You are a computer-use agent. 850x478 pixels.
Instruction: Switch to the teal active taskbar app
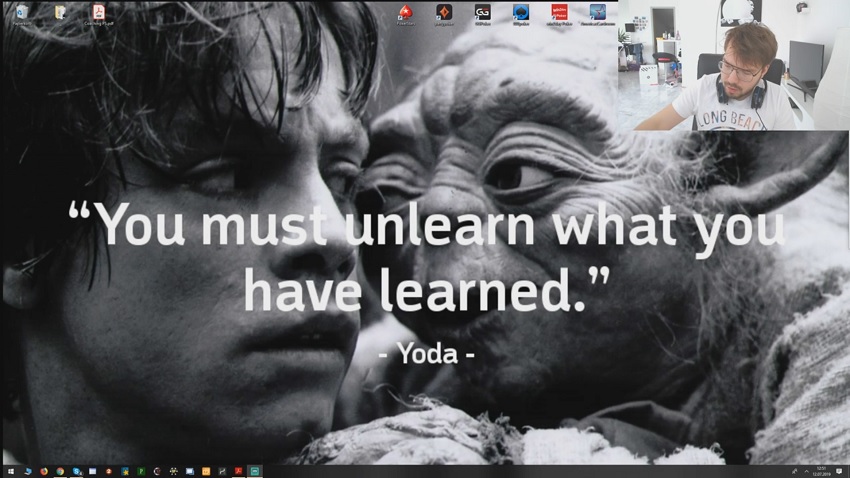(255, 471)
